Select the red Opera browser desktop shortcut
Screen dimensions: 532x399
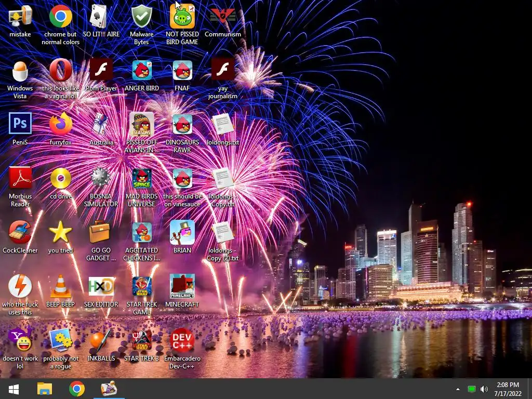point(60,70)
